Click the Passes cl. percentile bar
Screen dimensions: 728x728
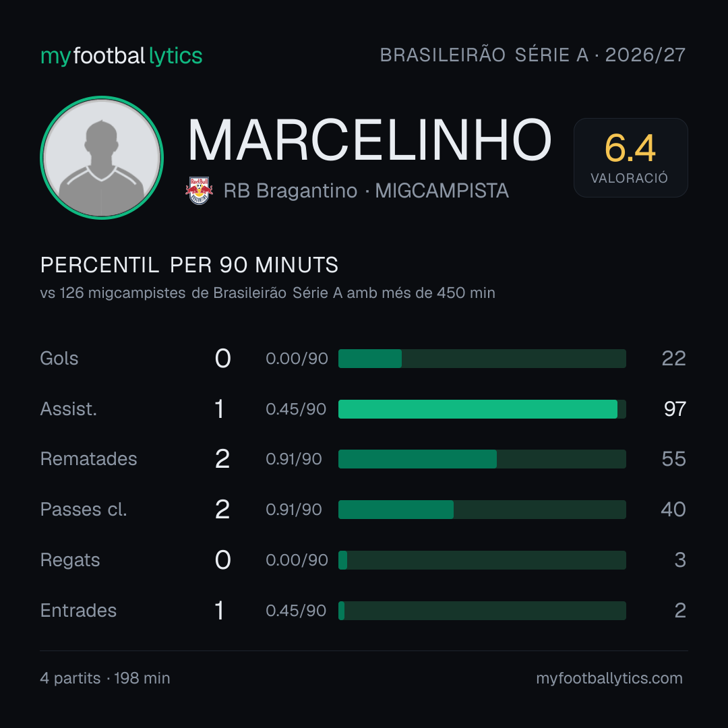pyautogui.click(x=482, y=510)
